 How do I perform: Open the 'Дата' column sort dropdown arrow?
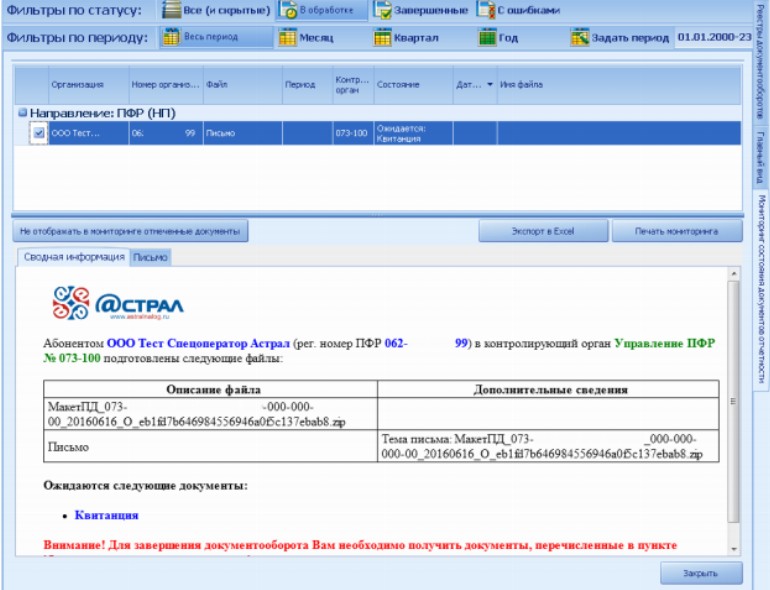pyautogui.click(x=489, y=85)
